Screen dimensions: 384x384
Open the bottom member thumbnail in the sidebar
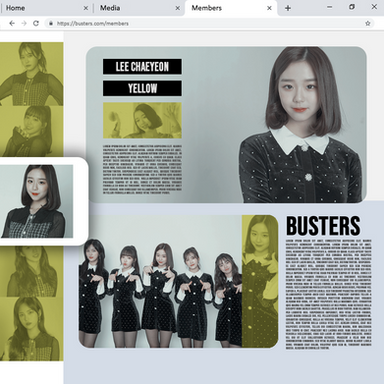[x=31, y=329]
